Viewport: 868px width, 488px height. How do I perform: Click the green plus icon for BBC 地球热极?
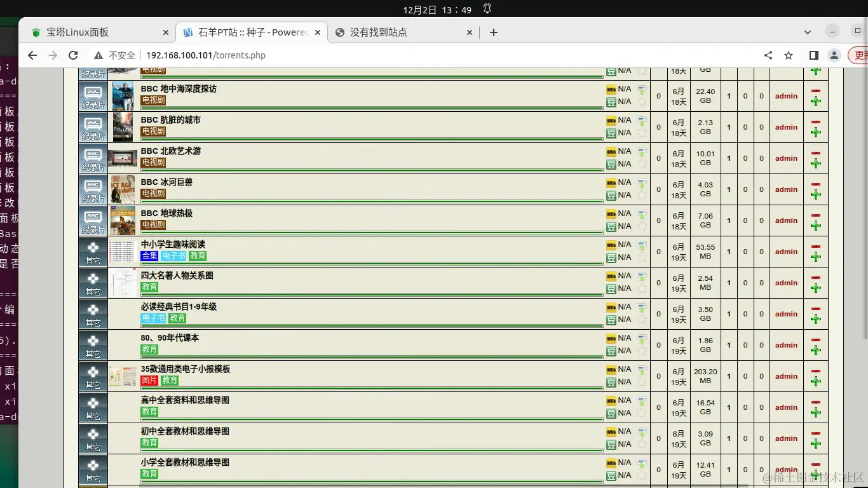816,226
